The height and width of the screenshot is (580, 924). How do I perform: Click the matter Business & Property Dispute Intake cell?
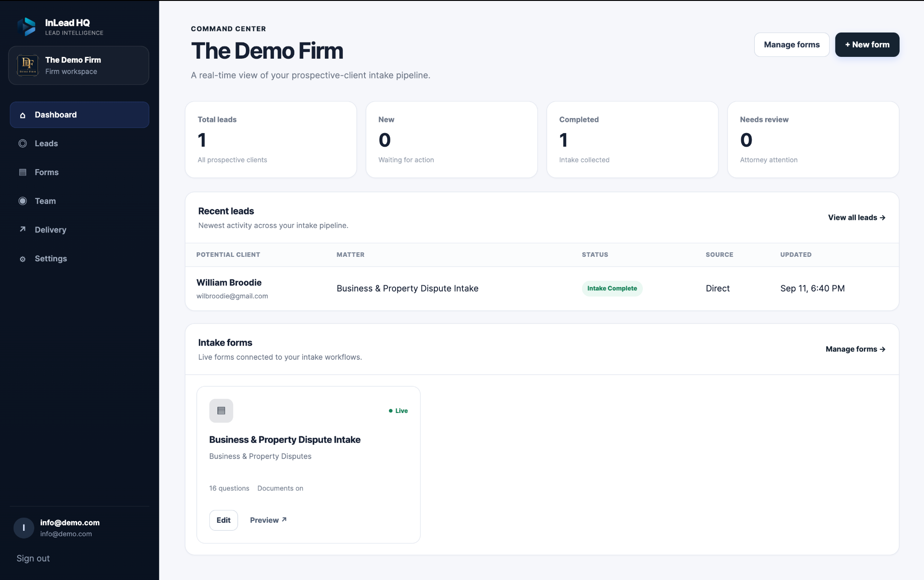pyautogui.click(x=407, y=288)
